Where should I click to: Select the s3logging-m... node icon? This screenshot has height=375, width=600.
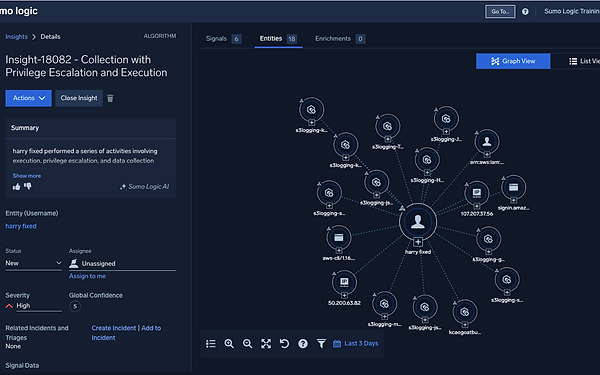point(385,304)
